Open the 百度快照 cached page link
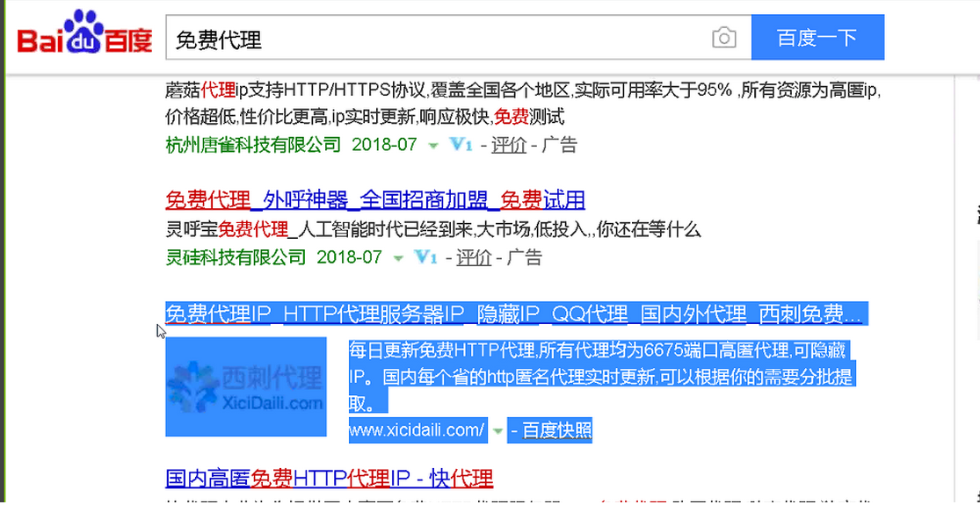 pyautogui.click(x=557, y=430)
